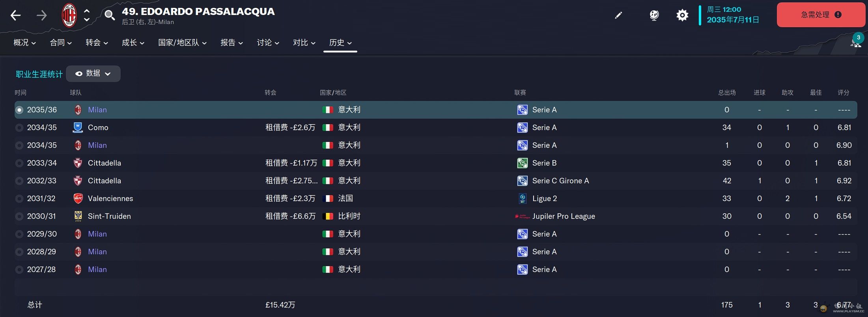The width and height of the screenshot is (868, 317).
Task: Click the Como club crest icon
Action: [x=78, y=127]
